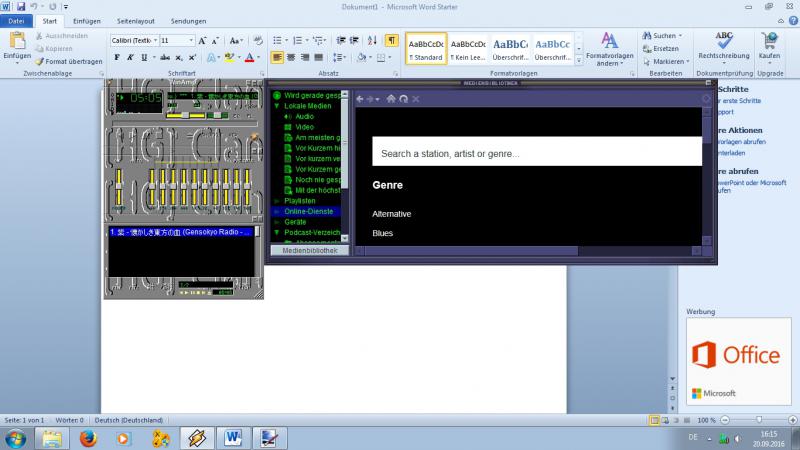
Task: Select the Standard style in Formatvorlagen
Action: (426, 49)
